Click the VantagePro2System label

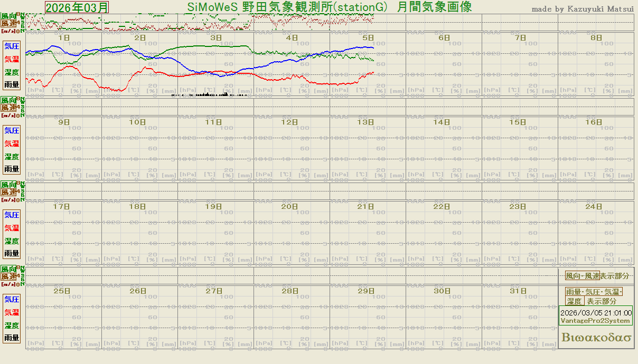pos(595,321)
